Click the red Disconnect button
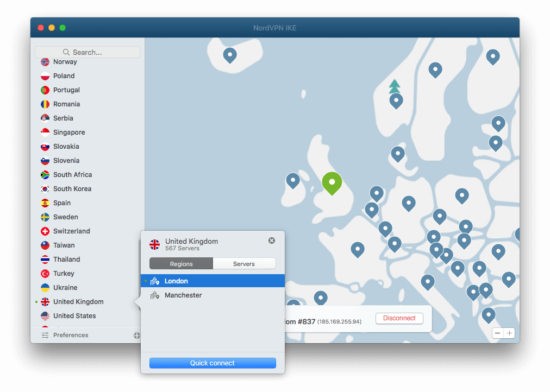This screenshot has width=550, height=392. 399,319
